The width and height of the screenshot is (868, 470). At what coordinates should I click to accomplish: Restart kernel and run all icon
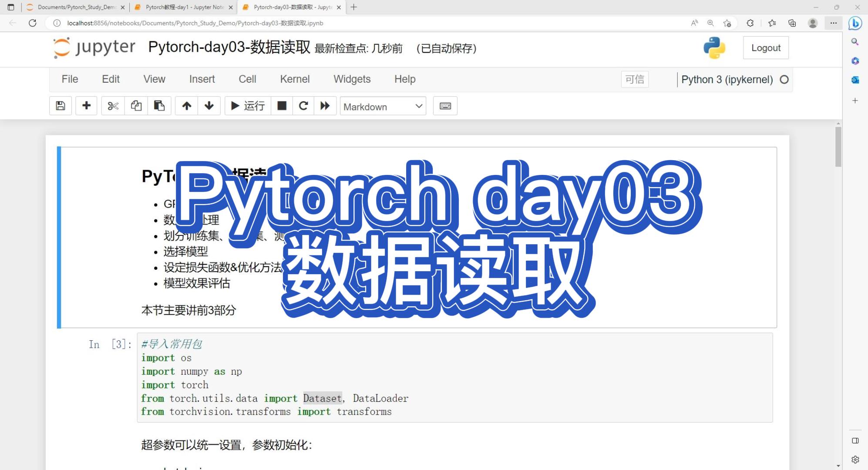pos(325,106)
